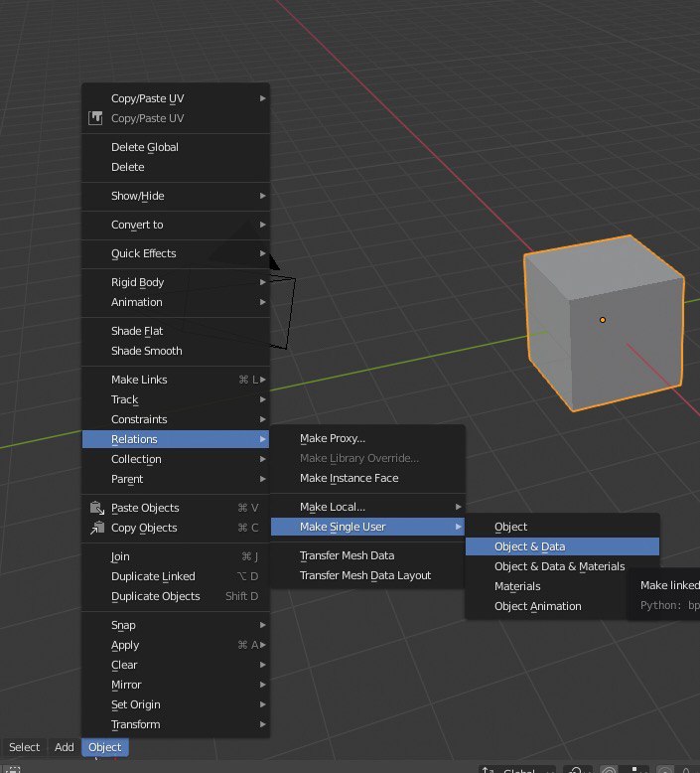
Task: Expand the Collection submenu
Action: click(176, 459)
